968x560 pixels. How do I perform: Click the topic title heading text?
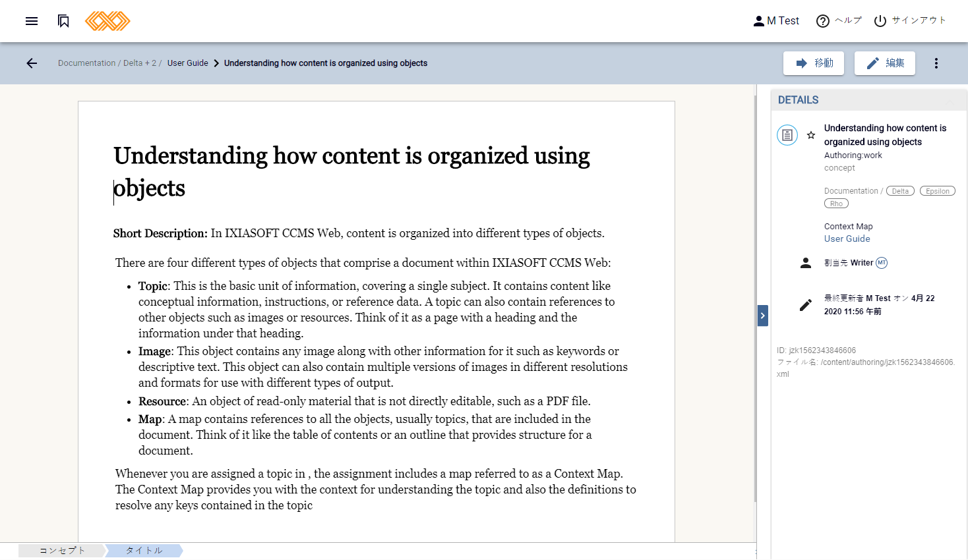(351, 172)
